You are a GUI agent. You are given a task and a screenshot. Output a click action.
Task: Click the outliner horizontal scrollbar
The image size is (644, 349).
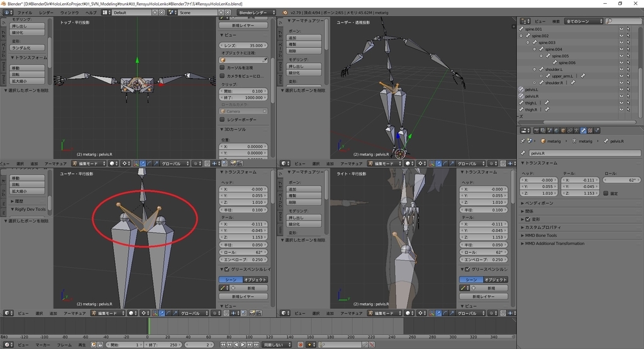pyautogui.click(x=589, y=122)
